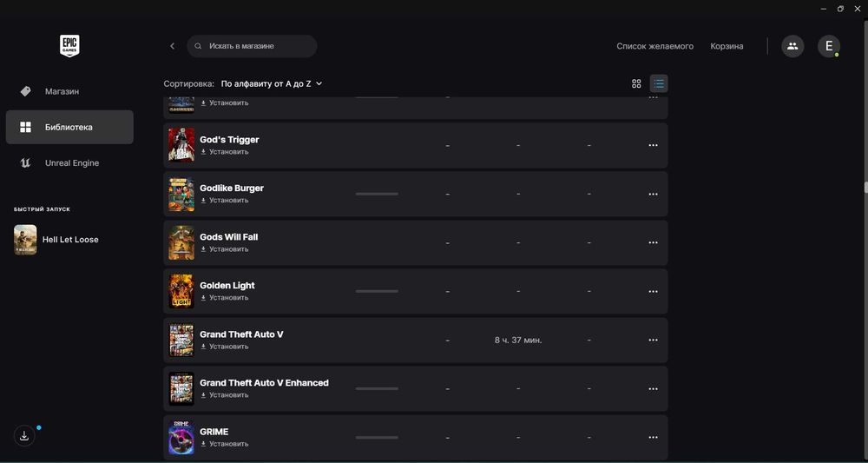Open the account profile avatar E
The image size is (868, 463).
828,46
